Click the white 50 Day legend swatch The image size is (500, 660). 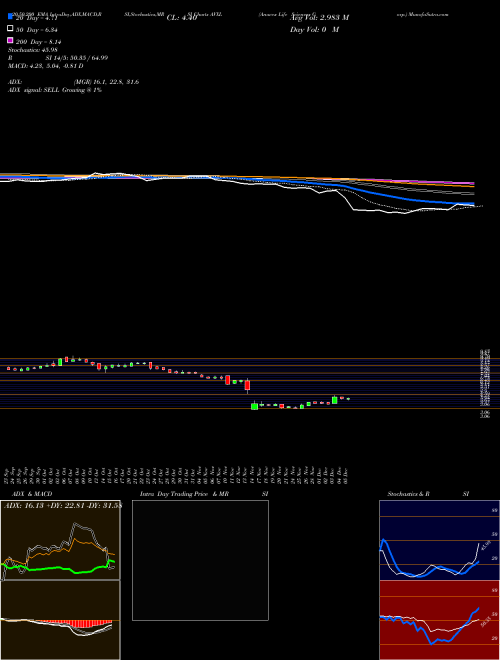click(x=10, y=29)
